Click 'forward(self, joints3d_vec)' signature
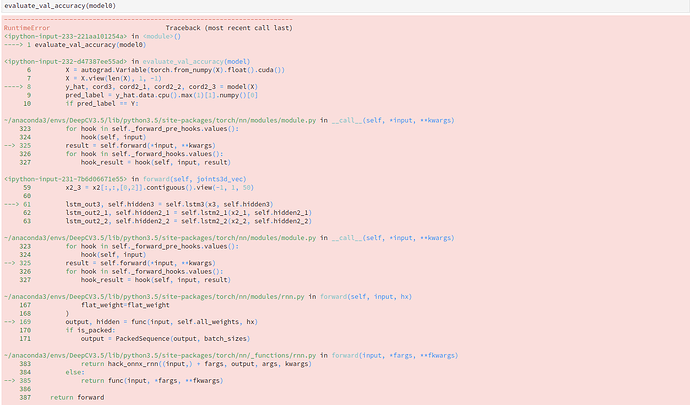Screen dimensions: 690x405 click(195, 179)
